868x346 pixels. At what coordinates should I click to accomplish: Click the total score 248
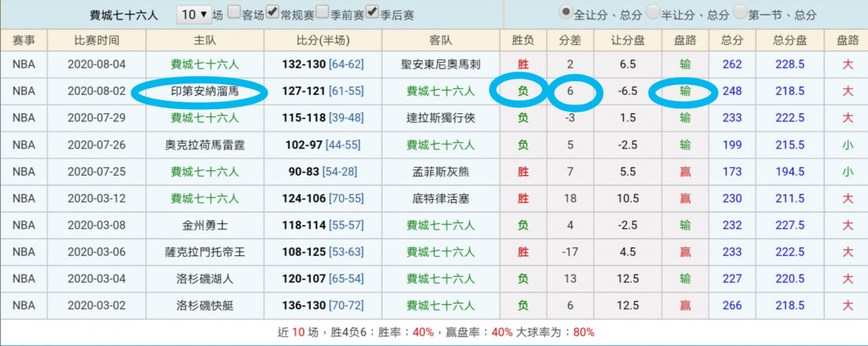pos(732,92)
